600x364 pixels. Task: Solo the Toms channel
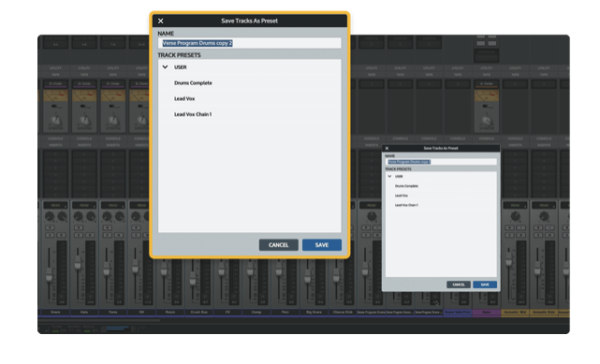click(x=108, y=235)
